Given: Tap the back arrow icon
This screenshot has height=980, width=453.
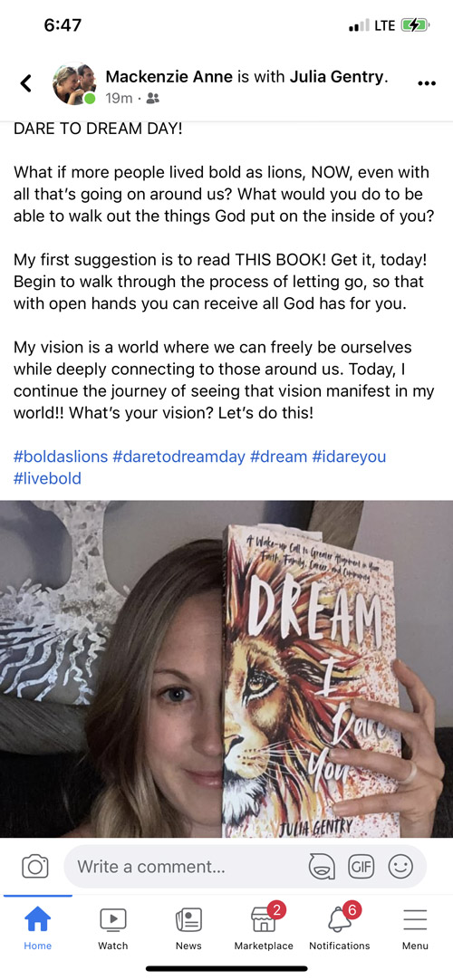Looking at the screenshot, I should [x=25, y=83].
